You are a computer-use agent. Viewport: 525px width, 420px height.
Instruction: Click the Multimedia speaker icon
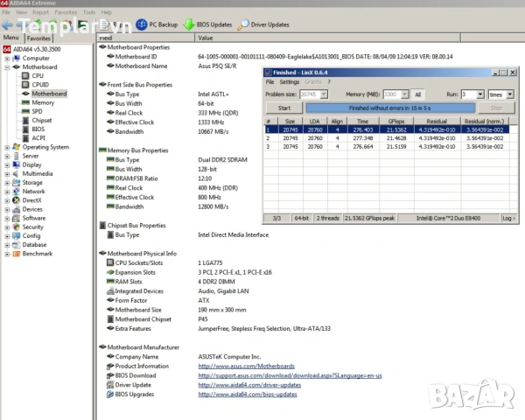16,173
